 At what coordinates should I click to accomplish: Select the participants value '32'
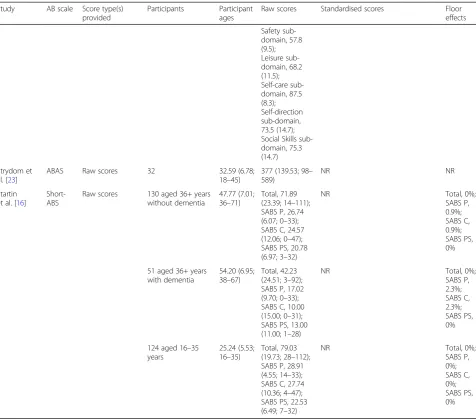tap(151, 171)
